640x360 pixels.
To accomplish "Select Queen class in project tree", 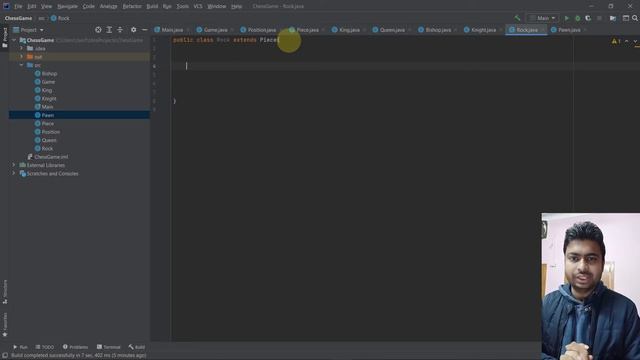I will click(x=49, y=140).
